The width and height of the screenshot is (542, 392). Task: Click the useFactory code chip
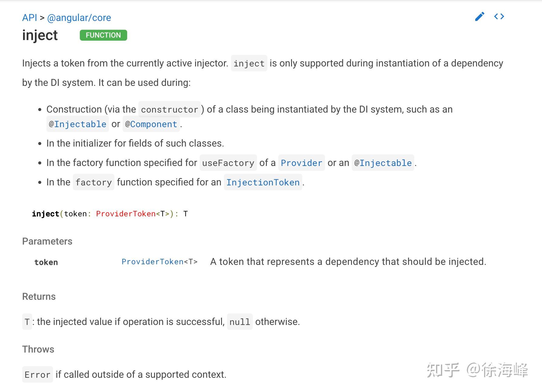pos(228,163)
